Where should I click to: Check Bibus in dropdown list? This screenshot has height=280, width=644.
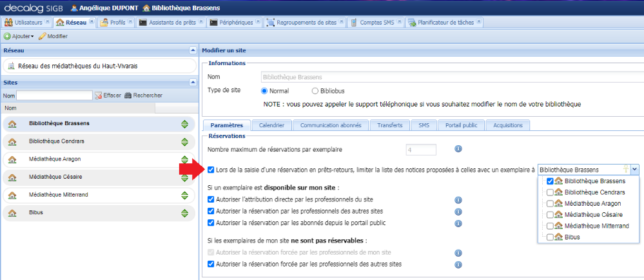[x=551, y=237]
